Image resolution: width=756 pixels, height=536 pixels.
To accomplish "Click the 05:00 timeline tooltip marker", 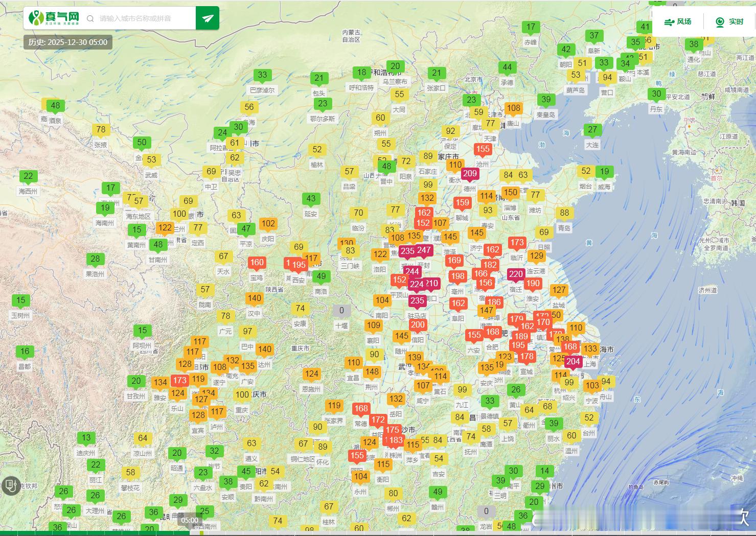I will tap(189, 521).
